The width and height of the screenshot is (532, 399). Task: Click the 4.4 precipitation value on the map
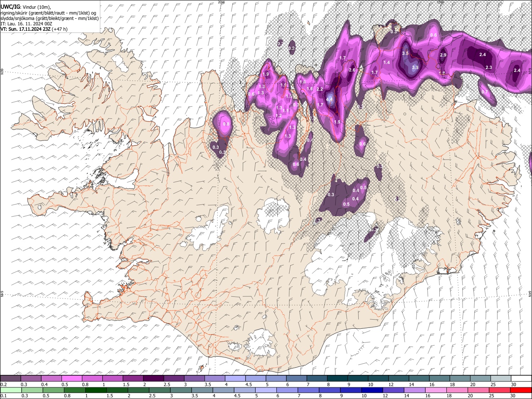point(330,99)
